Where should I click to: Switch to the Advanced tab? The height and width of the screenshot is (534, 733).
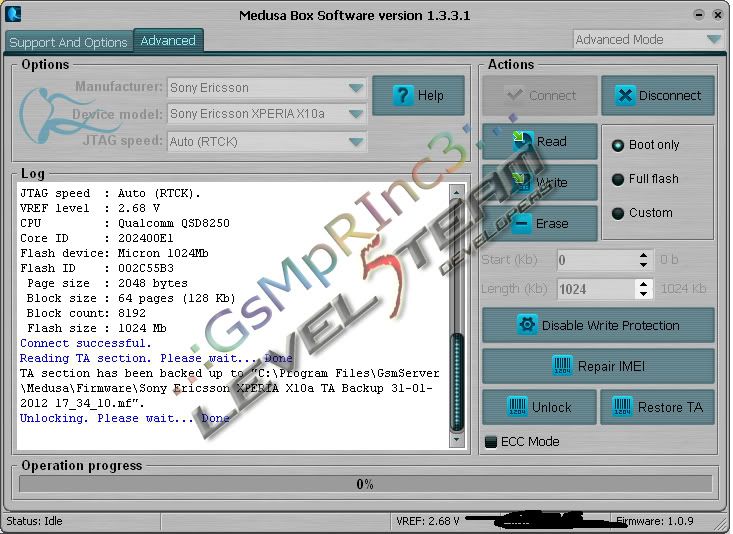point(168,41)
